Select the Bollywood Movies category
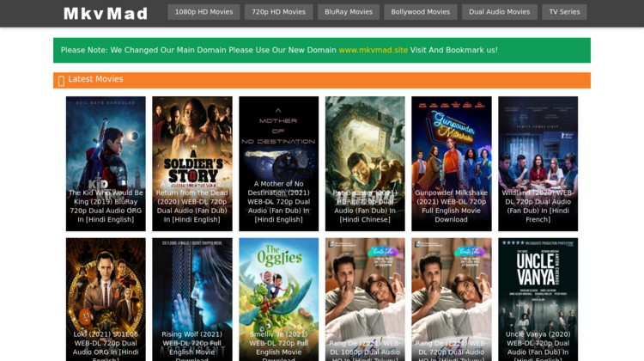Image resolution: width=644 pixels, height=361 pixels. click(x=420, y=12)
